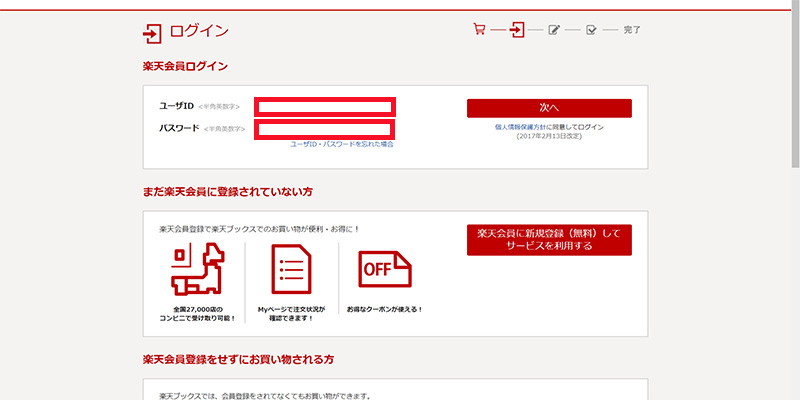Click the shopping cart step icon
This screenshot has height=400, width=800.
click(x=479, y=29)
